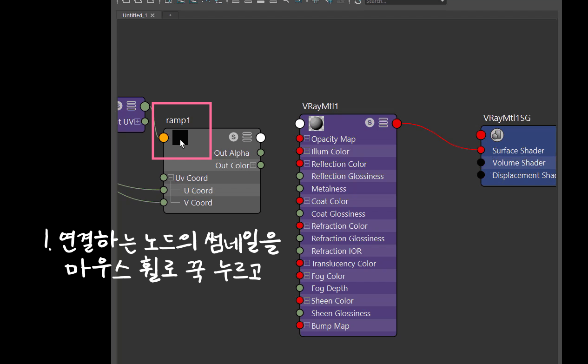Expand the Illum Color attribute
The height and width of the screenshot is (364, 588).
(x=307, y=151)
